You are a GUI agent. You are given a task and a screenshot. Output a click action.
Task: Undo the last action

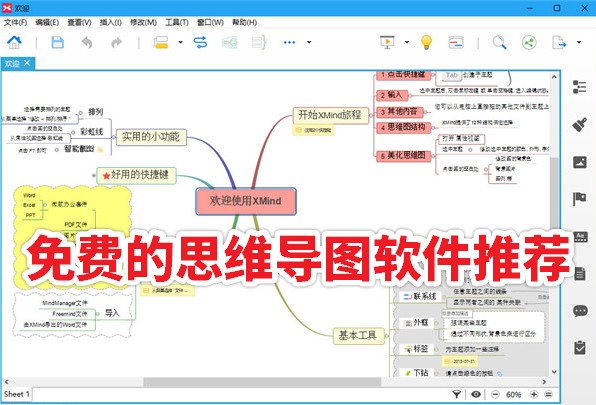(87, 43)
